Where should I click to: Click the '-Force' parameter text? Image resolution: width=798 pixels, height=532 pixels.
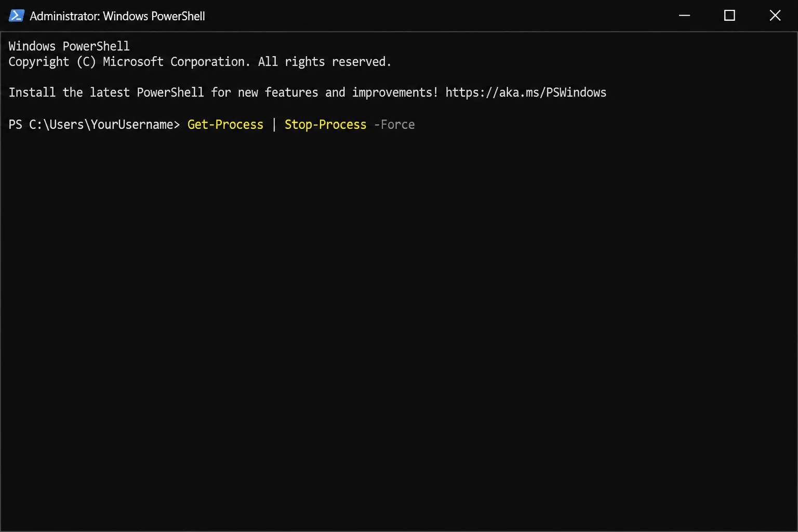coord(394,125)
